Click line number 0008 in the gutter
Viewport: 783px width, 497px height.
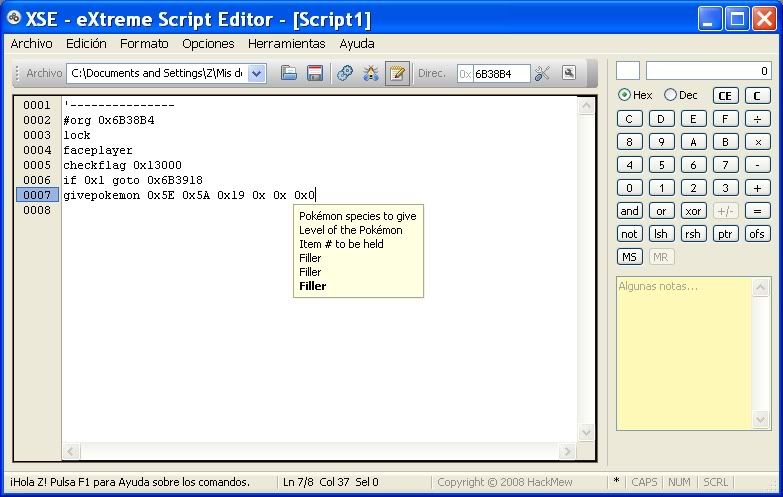point(37,210)
